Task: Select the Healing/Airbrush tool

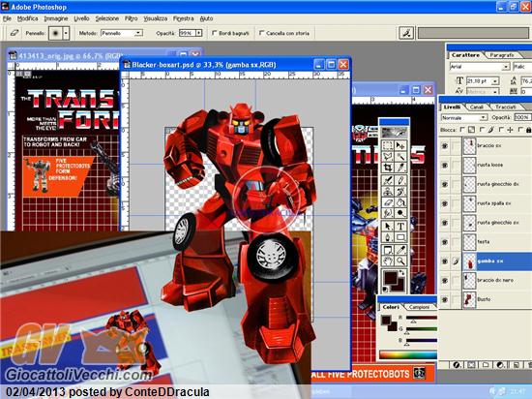Action: click(388, 180)
